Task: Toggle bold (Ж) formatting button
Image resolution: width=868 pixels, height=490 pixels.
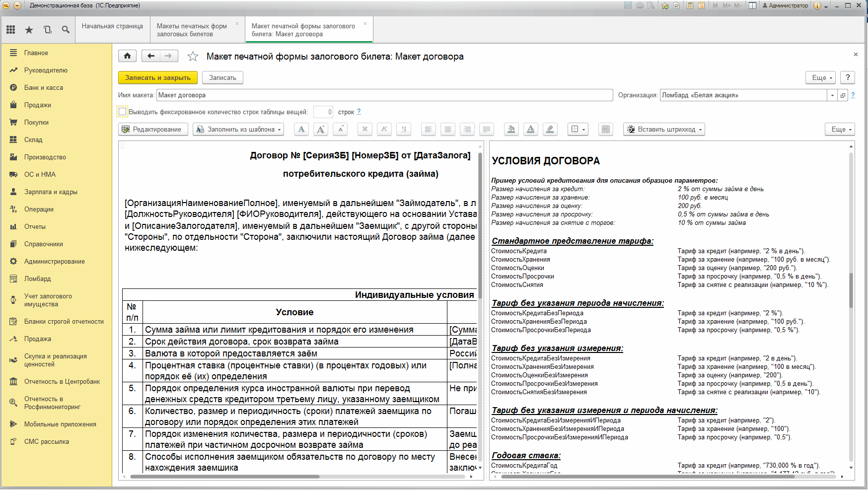Action: (x=364, y=129)
